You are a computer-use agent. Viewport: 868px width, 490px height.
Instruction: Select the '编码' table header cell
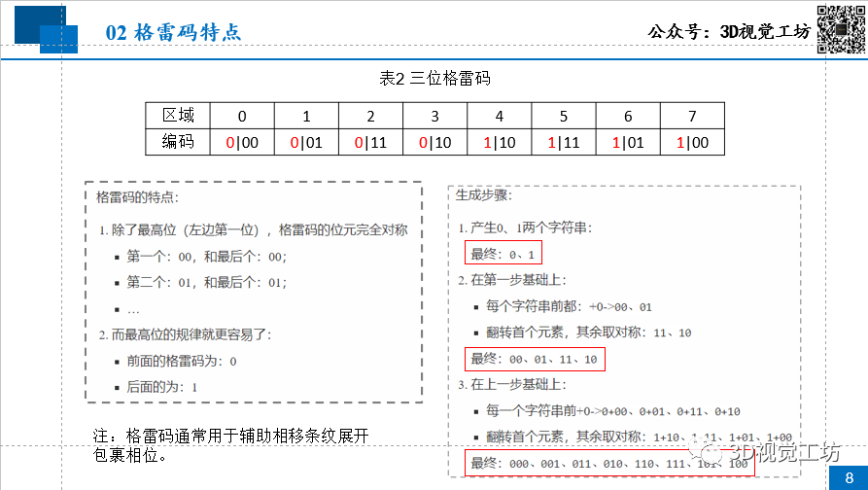tap(178, 142)
